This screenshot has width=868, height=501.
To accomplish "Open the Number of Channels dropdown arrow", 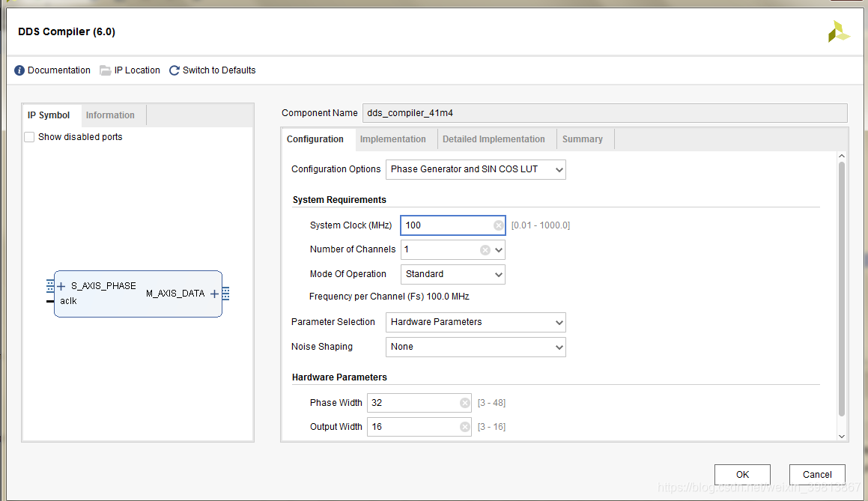I will [x=498, y=249].
